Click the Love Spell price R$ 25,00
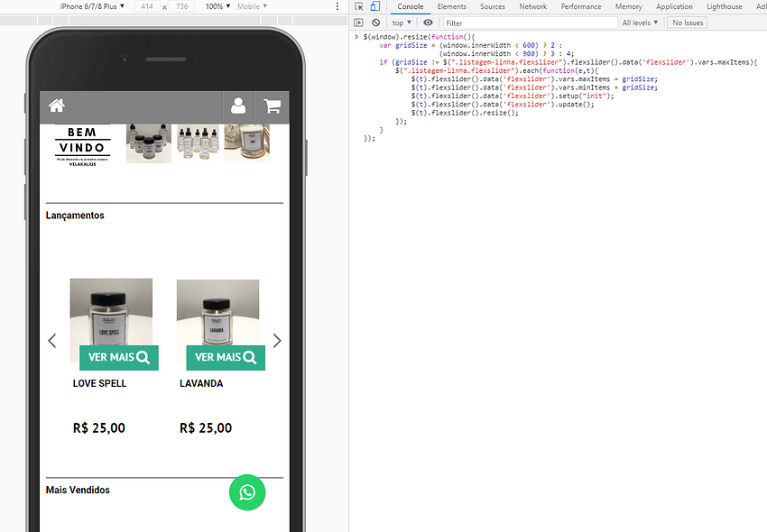 point(99,427)
